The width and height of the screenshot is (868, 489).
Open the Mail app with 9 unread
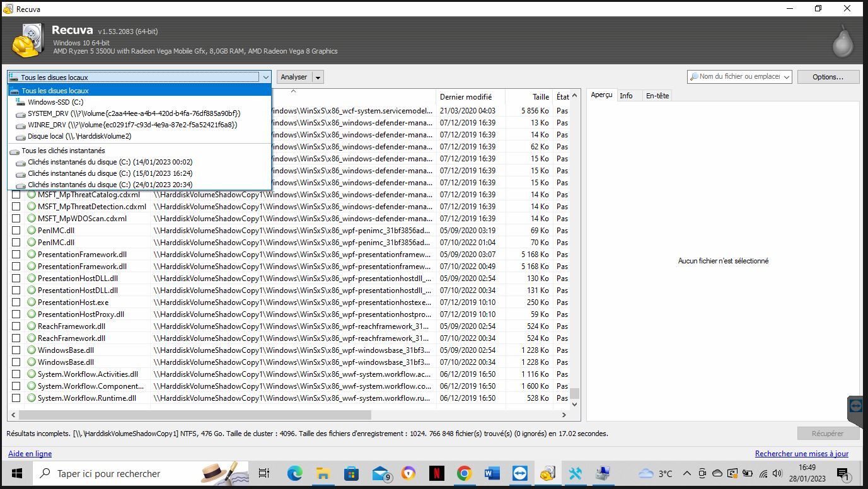click(381, 473)
